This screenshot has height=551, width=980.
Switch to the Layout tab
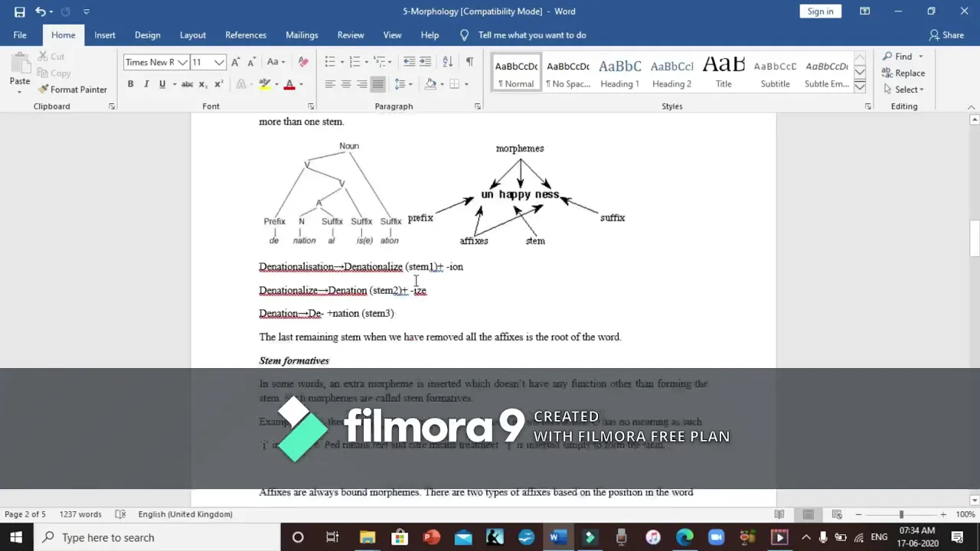(x=193, y=35)
